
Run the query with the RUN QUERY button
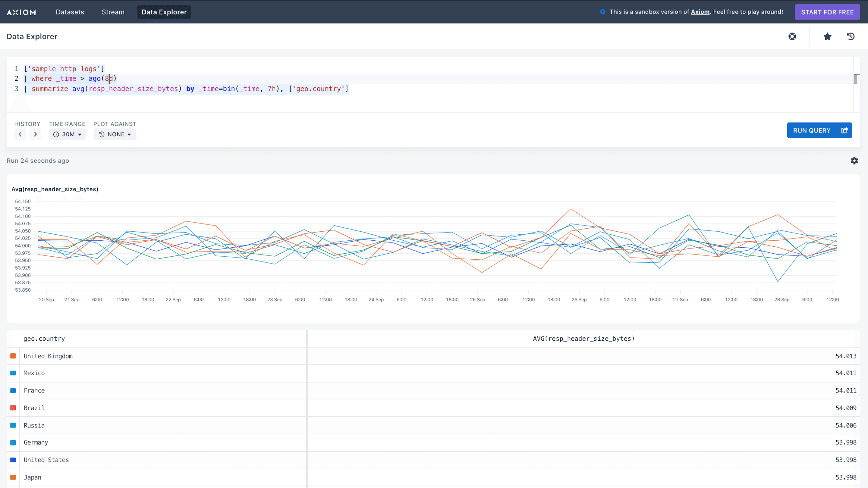[811, 130]
